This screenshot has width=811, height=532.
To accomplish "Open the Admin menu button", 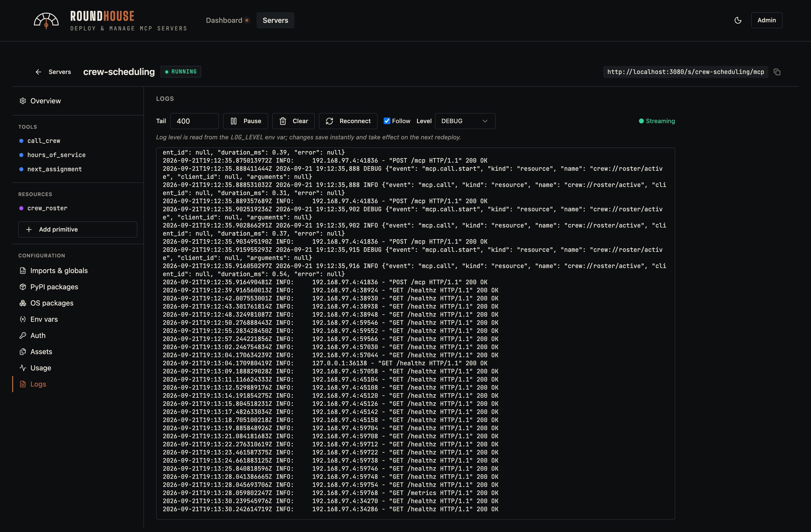I will (766, 21).
